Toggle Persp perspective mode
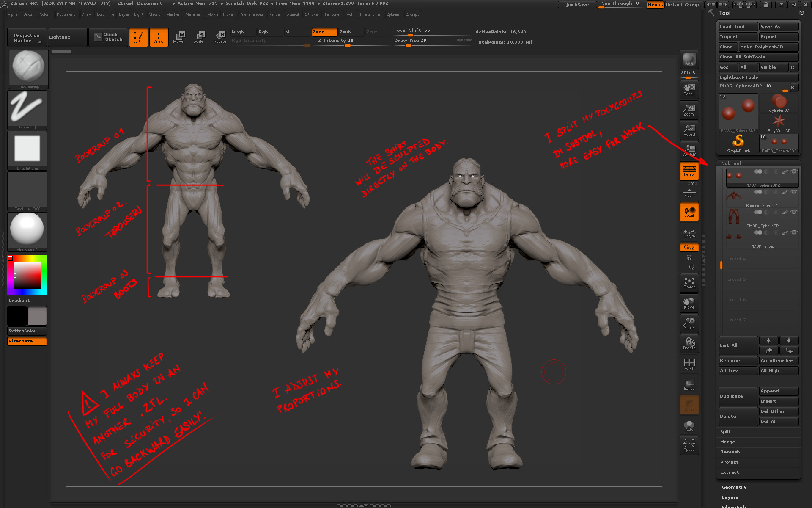This screenshot has height=508, width=812. click(x=689, y=171)
